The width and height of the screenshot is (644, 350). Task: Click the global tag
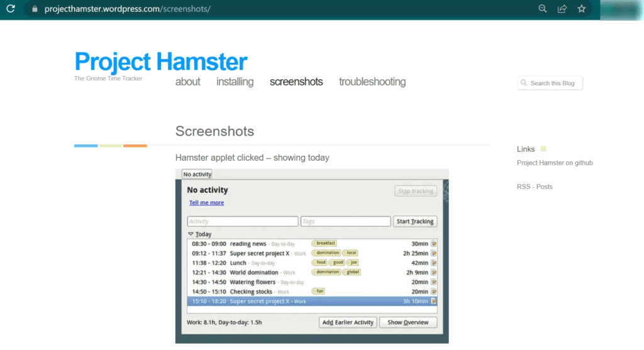(x=352, y=271)
